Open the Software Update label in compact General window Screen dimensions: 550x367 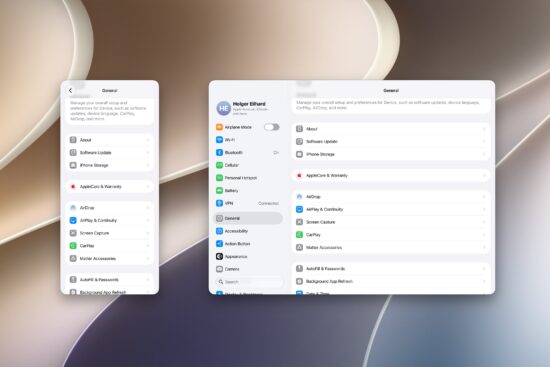point(95,152)
